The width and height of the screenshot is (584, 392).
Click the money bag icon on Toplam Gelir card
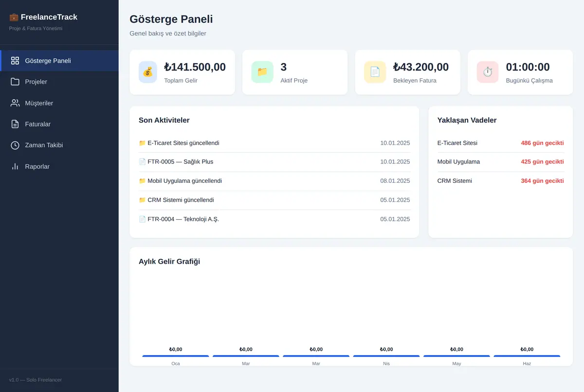pyautogui.click(x=148, y=72)
